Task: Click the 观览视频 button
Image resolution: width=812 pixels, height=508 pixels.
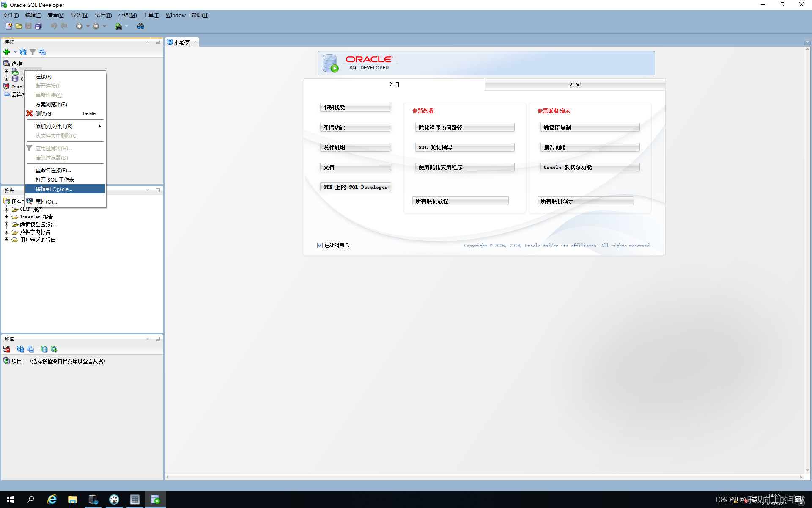Action: click(355, 108)
